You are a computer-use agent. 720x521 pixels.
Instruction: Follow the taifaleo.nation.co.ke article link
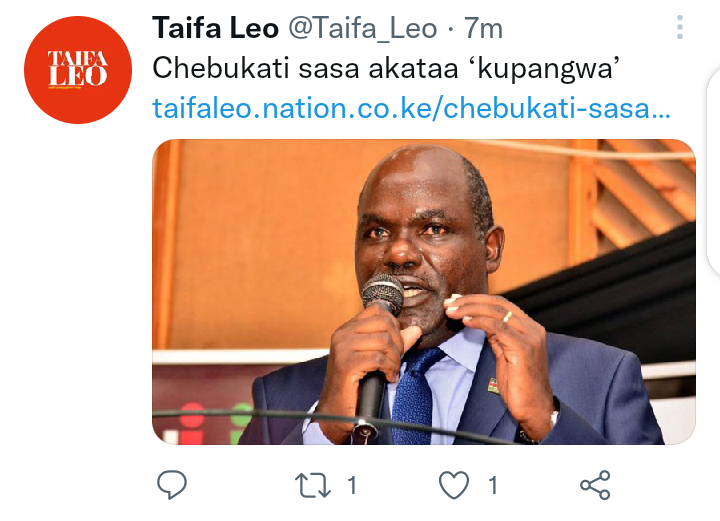(411, 109)
